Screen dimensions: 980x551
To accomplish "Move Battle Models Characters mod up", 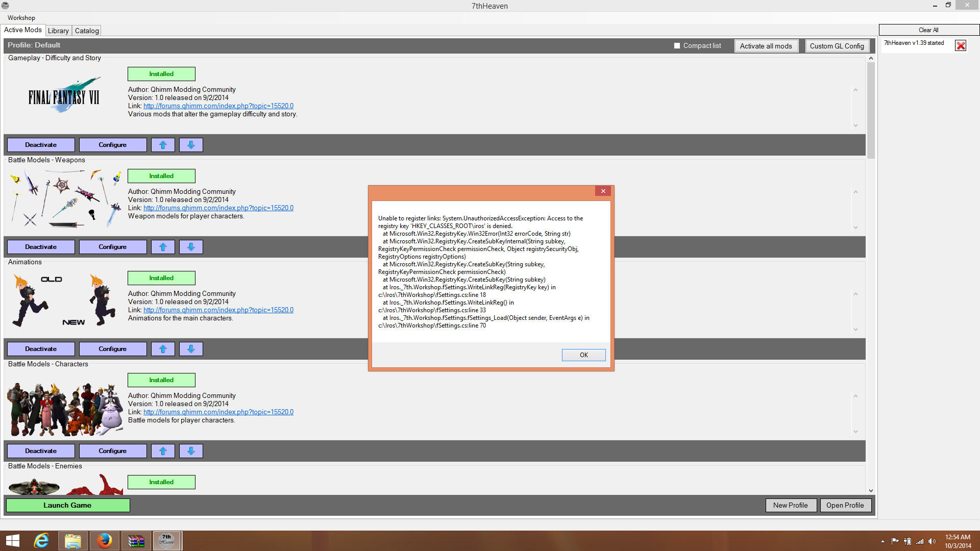I will click(x=163, y=451).
